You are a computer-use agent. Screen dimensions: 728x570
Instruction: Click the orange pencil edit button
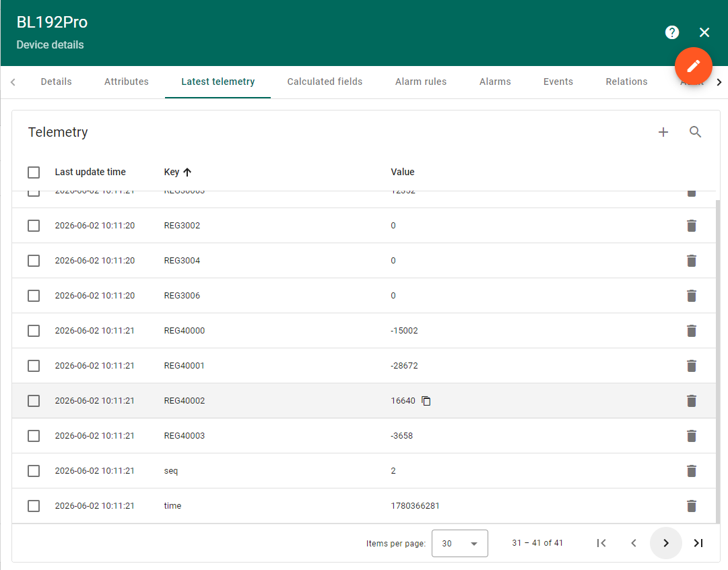[x=693, y=66]
